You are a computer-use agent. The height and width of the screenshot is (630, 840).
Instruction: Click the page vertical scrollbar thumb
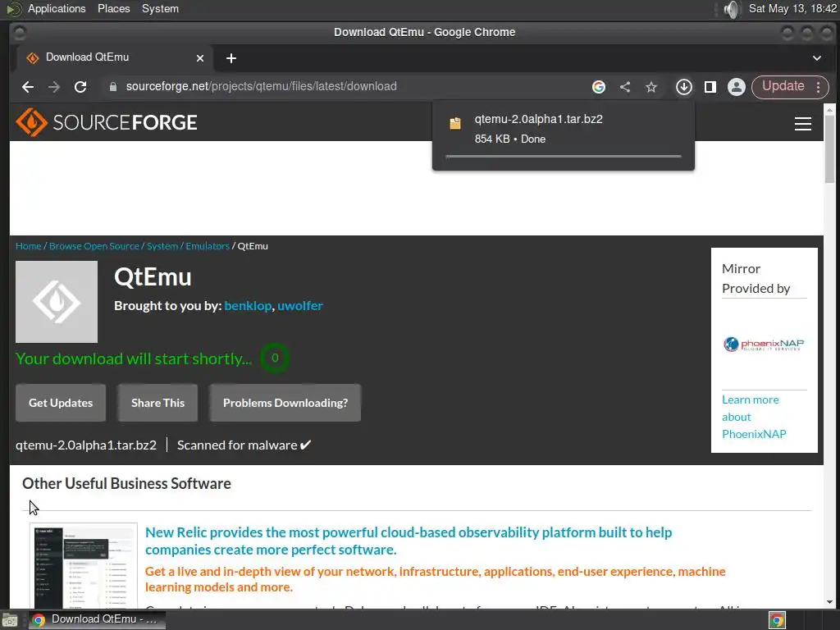[829, 149]
